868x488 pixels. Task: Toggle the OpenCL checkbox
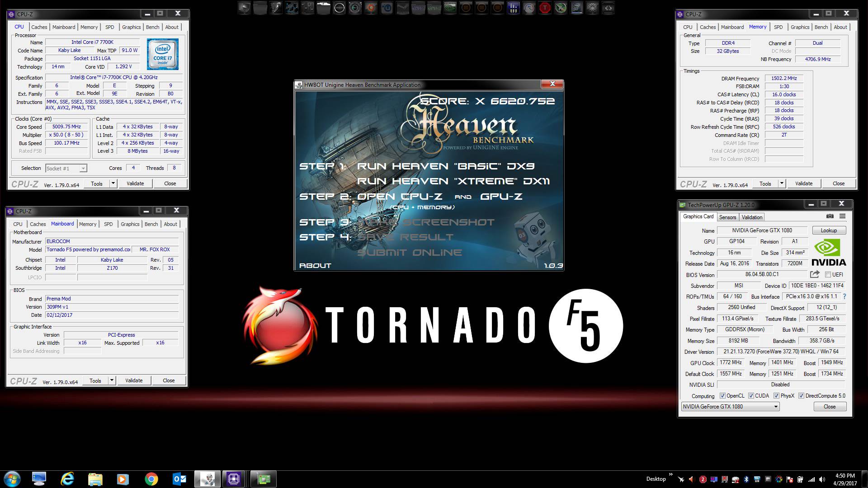point(722,396)
